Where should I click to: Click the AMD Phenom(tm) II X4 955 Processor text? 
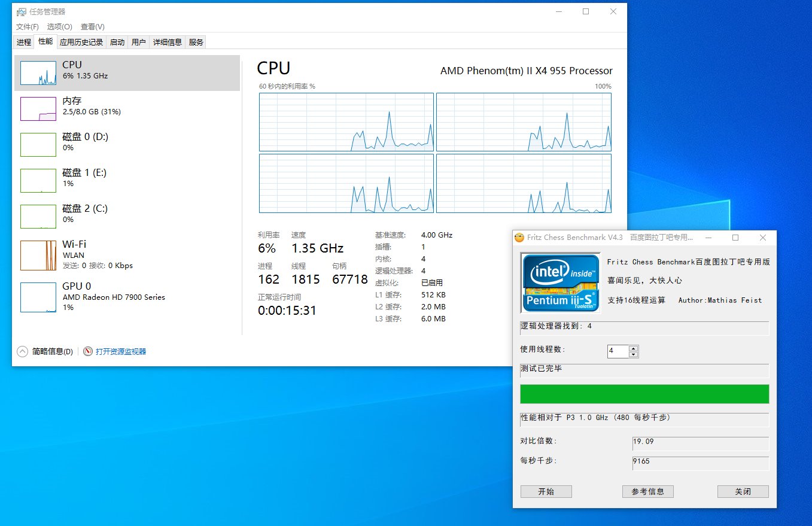pyautogui.click(x=527, y=71)
